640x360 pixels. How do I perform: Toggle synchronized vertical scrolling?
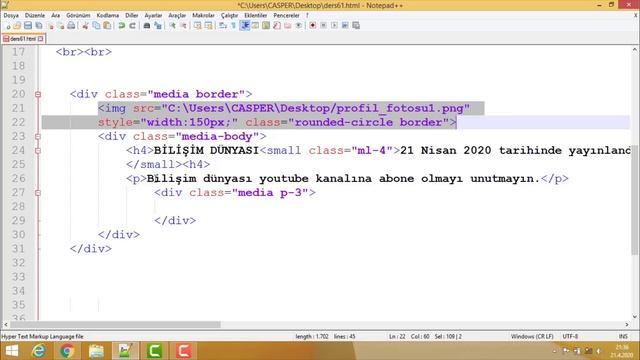[x=198, y=26]
